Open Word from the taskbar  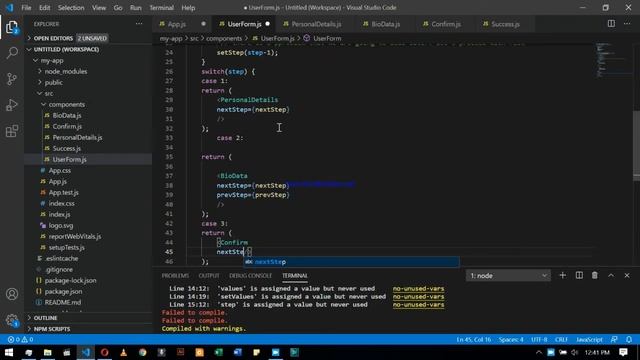(238, 352)
